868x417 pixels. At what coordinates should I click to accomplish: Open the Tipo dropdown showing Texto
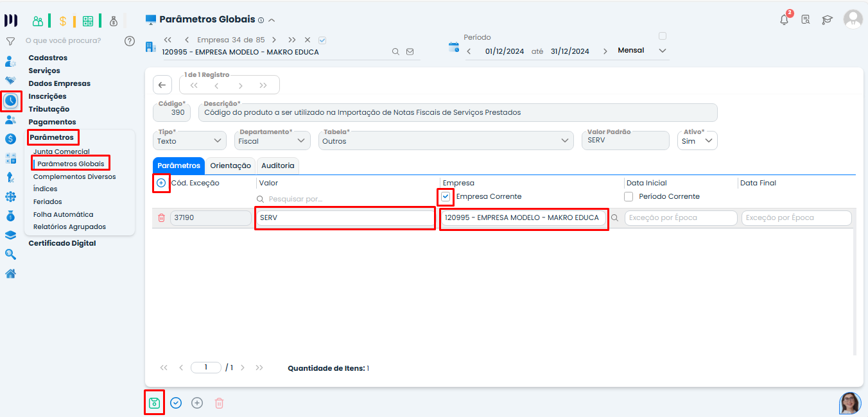(x=189, y=140)
